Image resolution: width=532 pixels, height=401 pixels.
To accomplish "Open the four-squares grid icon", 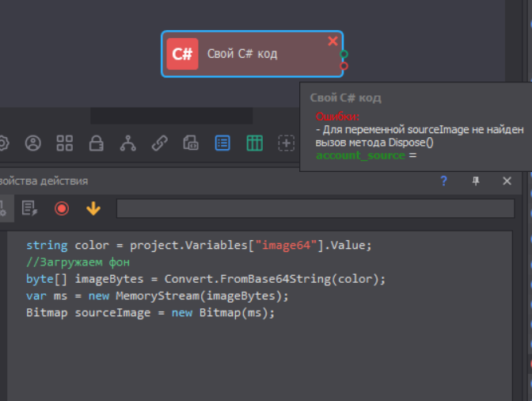I will [64, 143].
